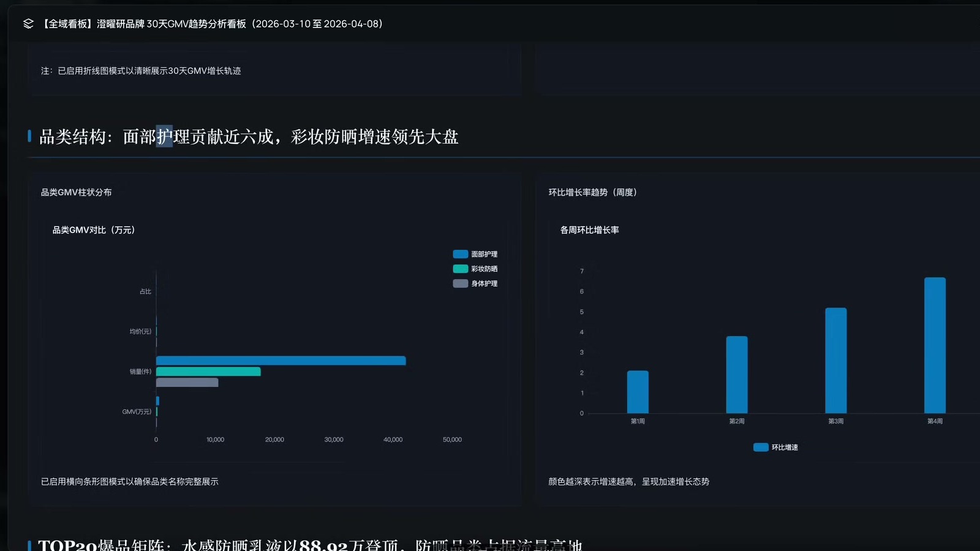Click the stacked-layers dashboard icon in the header
Image resolution: width=980 pixels, height=551 pixels.
tap(27, 23)
